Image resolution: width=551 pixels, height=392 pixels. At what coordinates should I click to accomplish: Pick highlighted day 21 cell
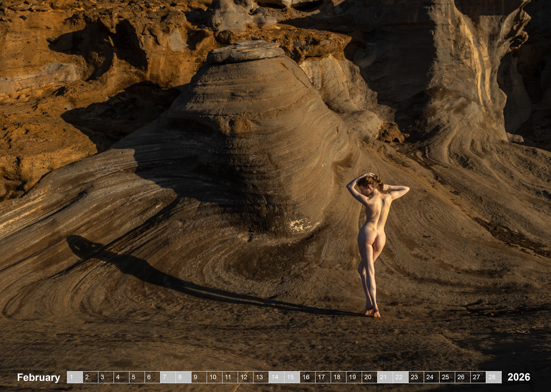(x=385, y=377)
